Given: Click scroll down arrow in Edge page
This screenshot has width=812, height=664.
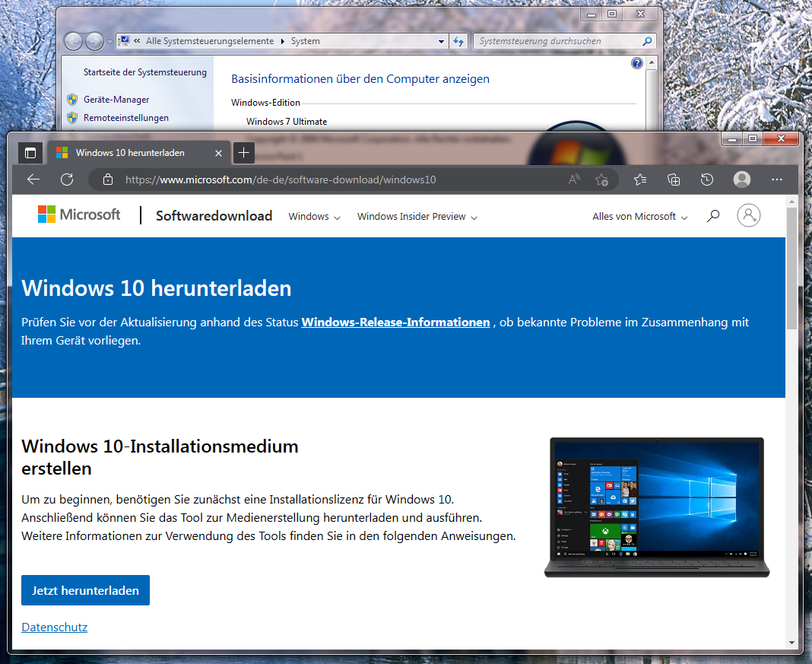Looking at the screenshot, I should pyautogui.click(x=791, y=643).
